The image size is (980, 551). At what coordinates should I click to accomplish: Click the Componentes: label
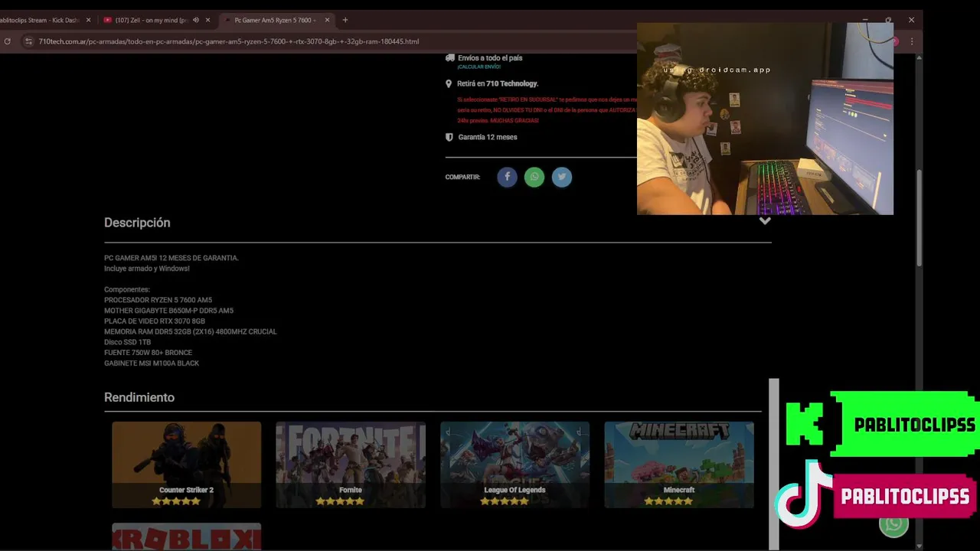coord(127,289)
